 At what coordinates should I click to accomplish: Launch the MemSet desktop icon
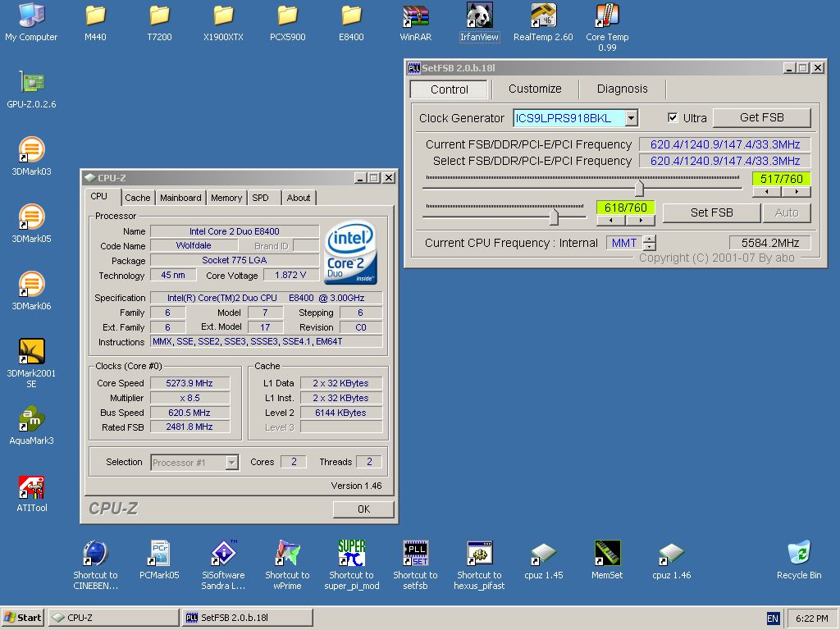607,560
